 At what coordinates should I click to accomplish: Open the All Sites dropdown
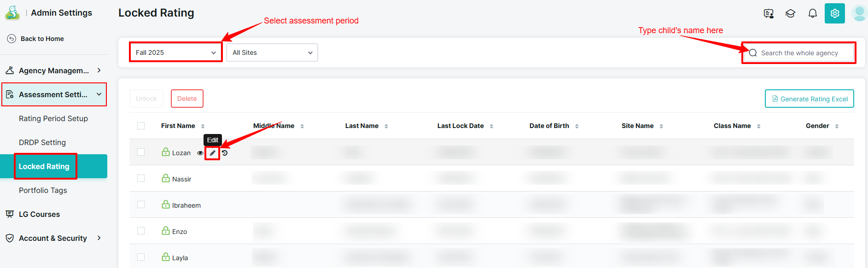point(272,52)
